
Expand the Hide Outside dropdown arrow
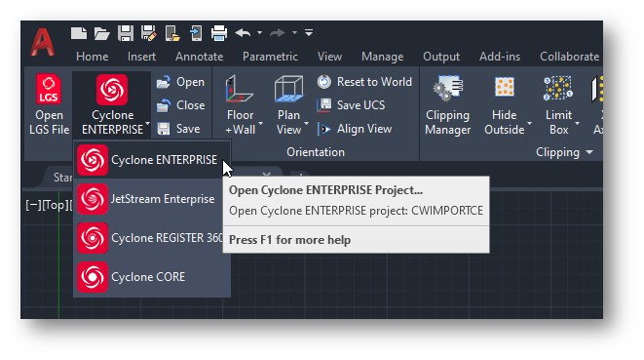(530, 123)
